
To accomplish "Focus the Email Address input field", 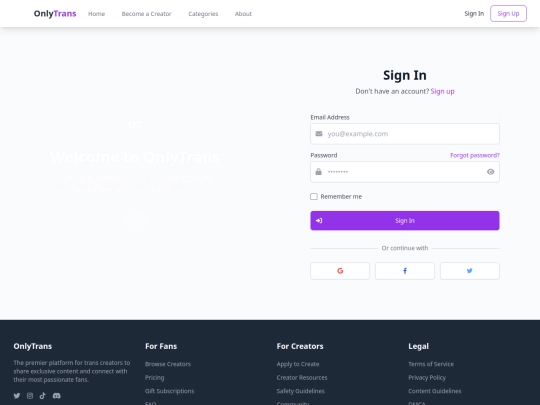I will click(405, 134).
